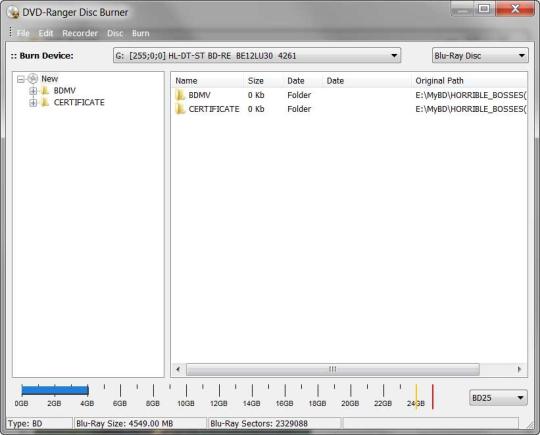Screen dimensions: 540x435
Task: Expand the BDMV tree folder
Action: 33,91
